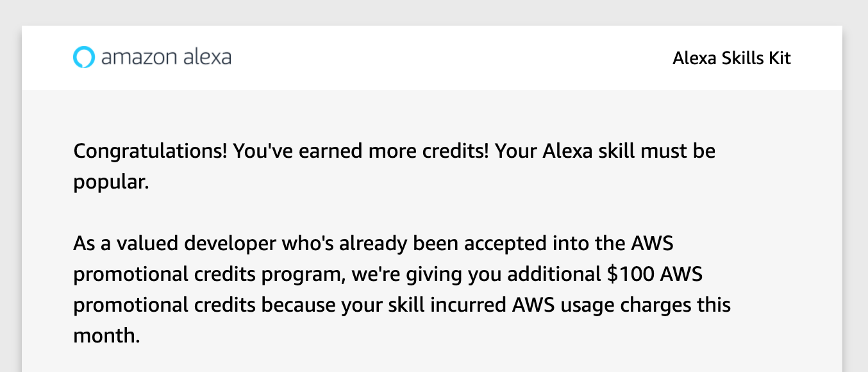Click "we're giving you additional" phrase
Viewport: 868px width, 372px height.
point(476,275)
